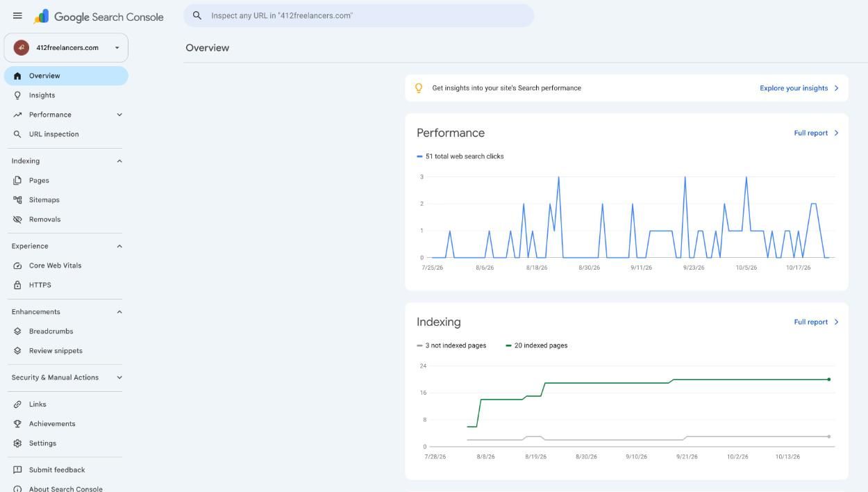
Task: Click the 51 total web search clicks legend
Action: point(460,156)
